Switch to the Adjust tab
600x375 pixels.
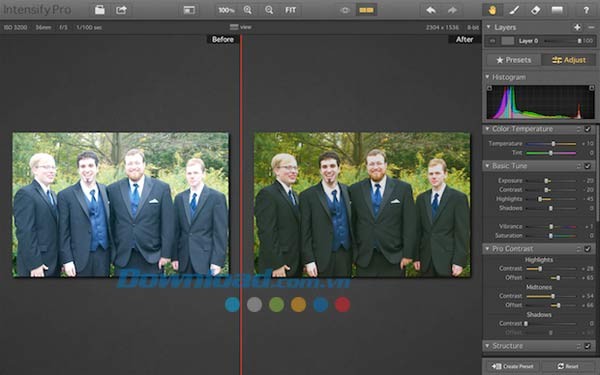pyautogui.click(x=569, y=60)
